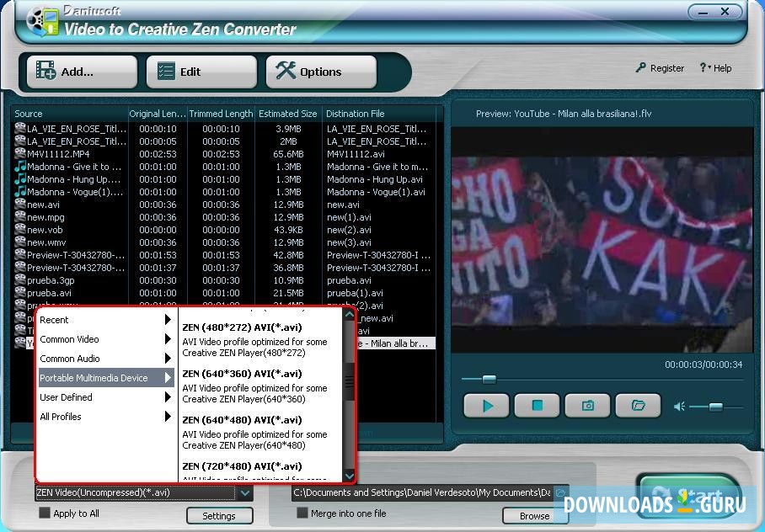Click the preview time counter 00:00:03/00:00:34
The image size is (765, 532).
point(703,364)
